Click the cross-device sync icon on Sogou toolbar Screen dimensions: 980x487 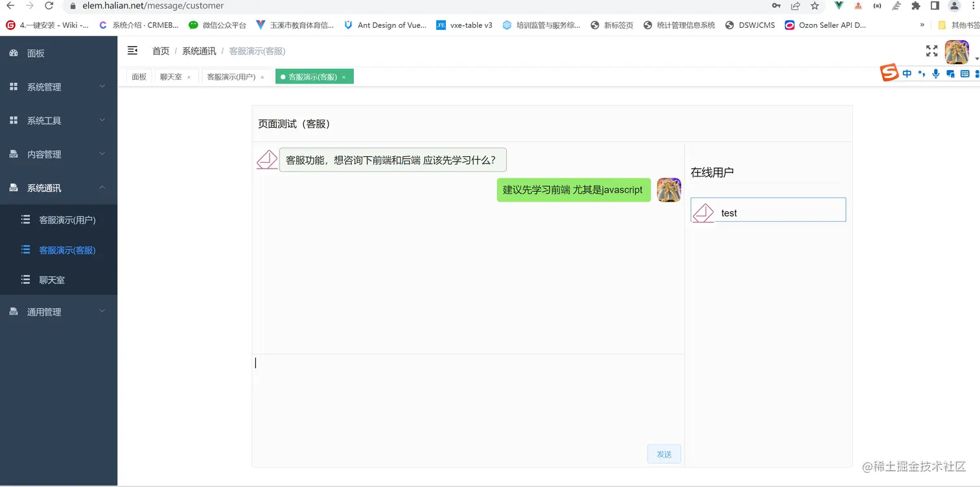[950, 74]
